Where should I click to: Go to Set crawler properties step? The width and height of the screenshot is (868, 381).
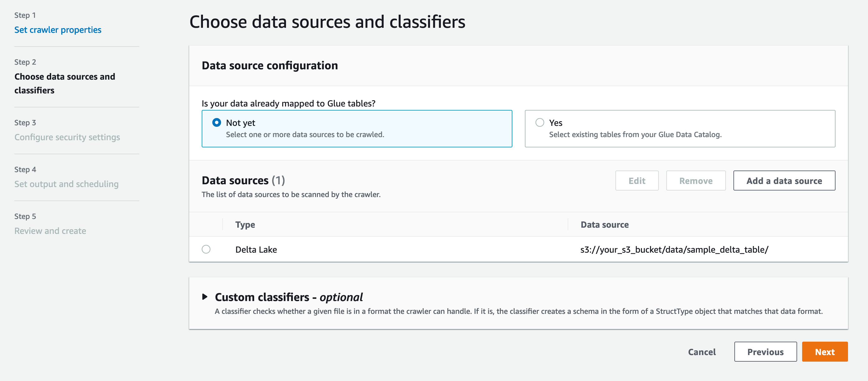(58, 30)
